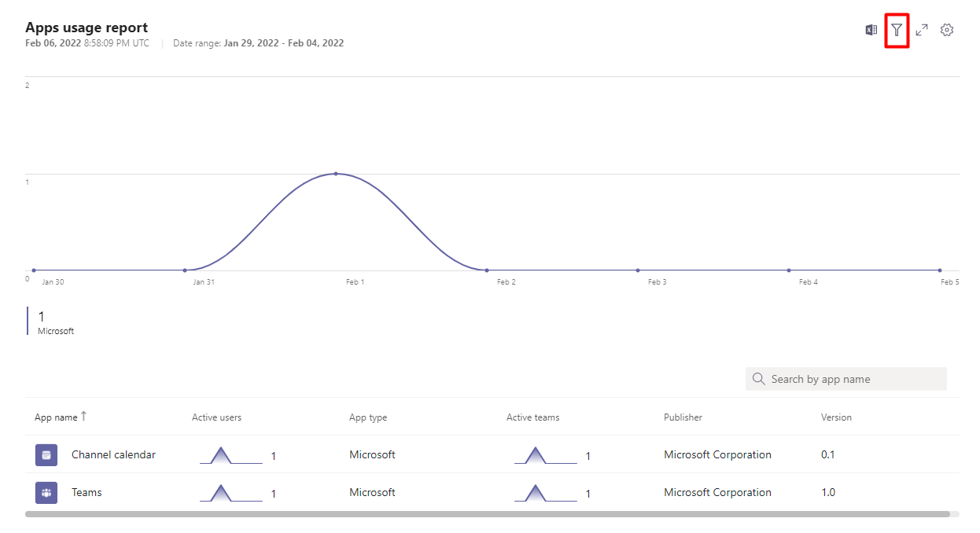Click the Feb 3 data point
The image size is (980, 533).
638,270
